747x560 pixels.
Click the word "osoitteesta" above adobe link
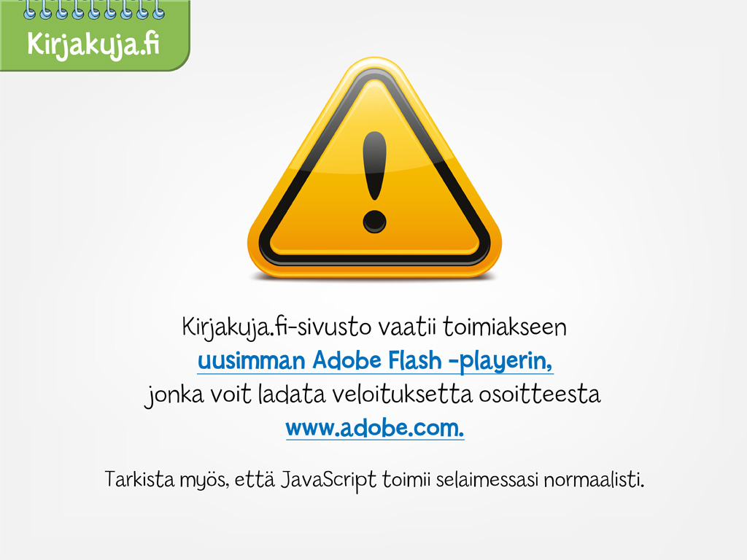(x=539, y=394)
